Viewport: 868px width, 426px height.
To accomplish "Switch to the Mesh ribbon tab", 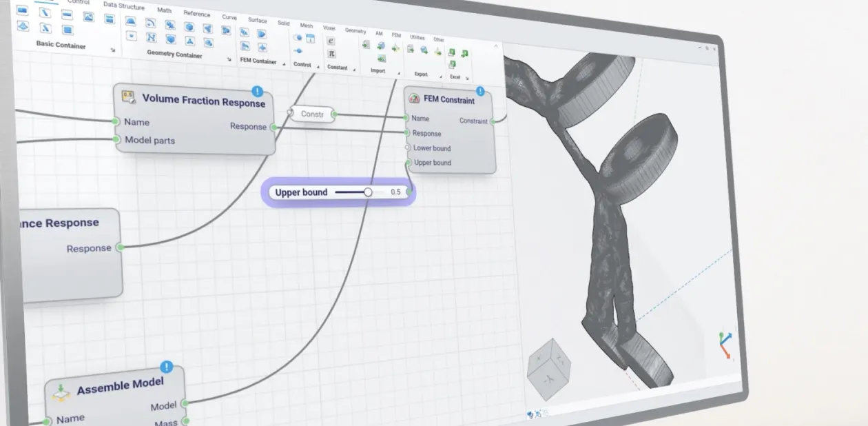I will click(306, 26).
